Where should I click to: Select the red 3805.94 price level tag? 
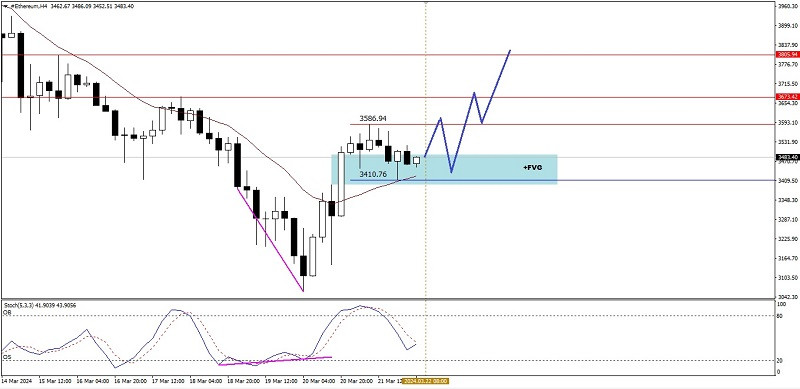point(787,54)
